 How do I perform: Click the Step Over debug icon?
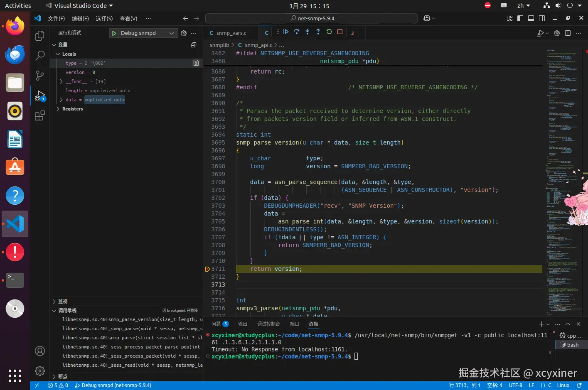point(297,32)
